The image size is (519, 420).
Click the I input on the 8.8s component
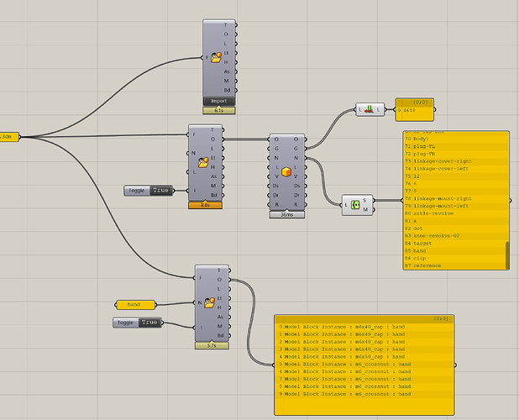194,191
